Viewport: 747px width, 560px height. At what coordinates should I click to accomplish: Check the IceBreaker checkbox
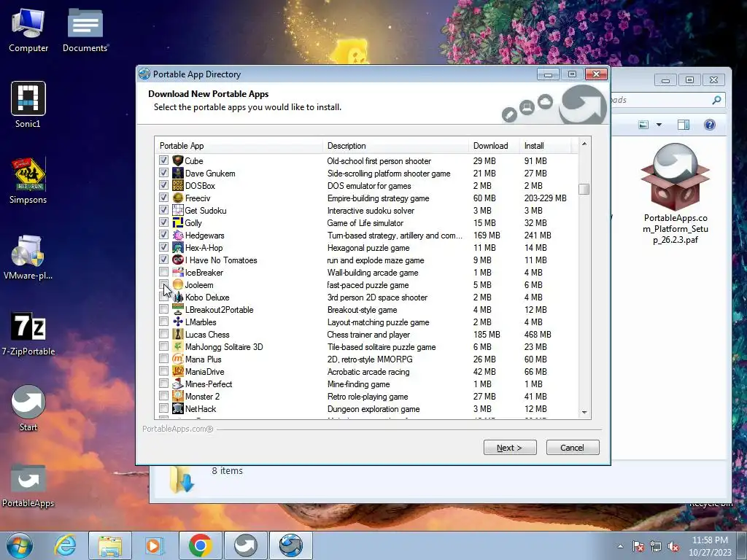pos(164,272)
